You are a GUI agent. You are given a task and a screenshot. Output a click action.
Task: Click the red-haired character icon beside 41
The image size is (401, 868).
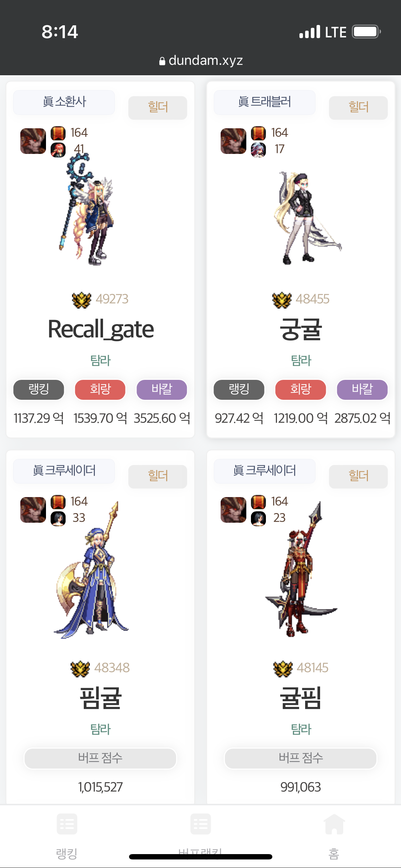click(x=58, y=150)
